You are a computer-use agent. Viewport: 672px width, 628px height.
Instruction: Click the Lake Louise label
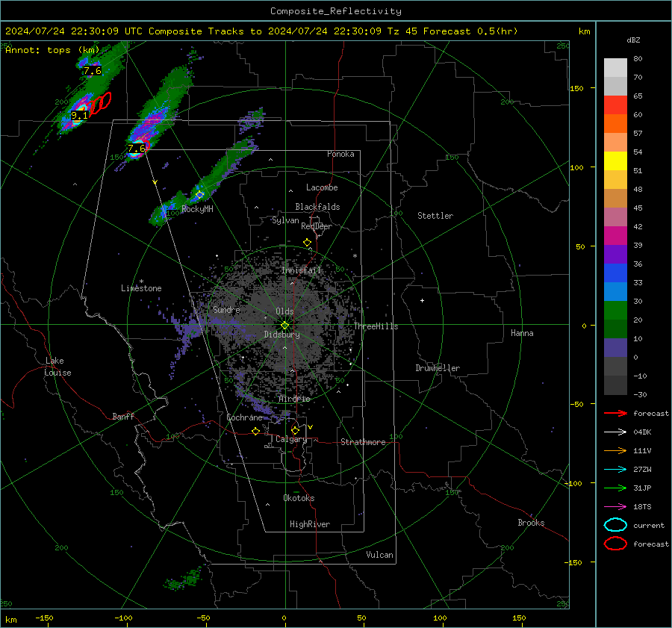pyautogui.click(x=58, y=367)
